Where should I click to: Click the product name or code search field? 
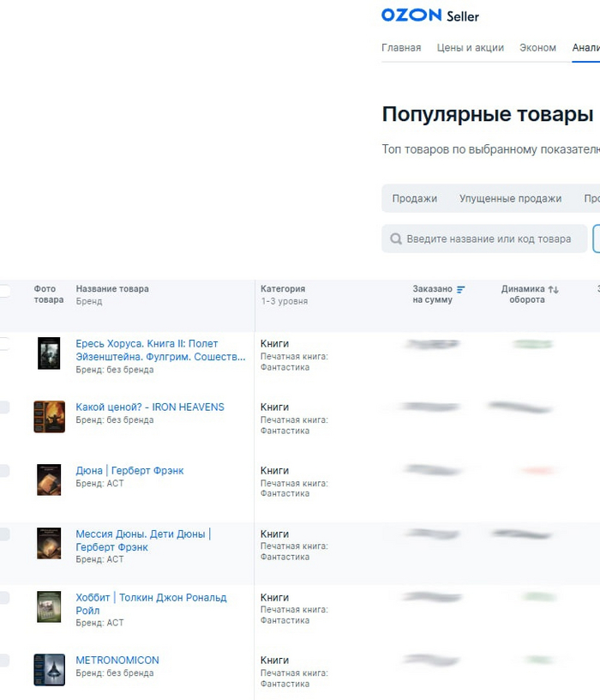click(484, 238)
